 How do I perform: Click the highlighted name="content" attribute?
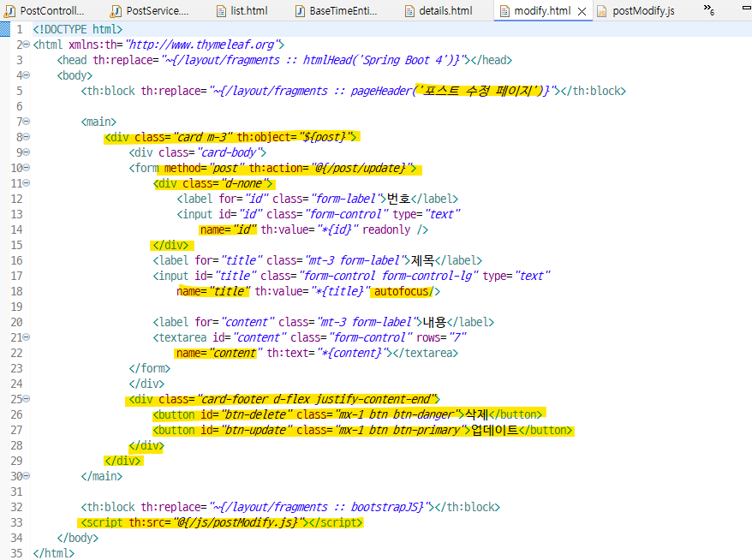click(x=218, y=353)
